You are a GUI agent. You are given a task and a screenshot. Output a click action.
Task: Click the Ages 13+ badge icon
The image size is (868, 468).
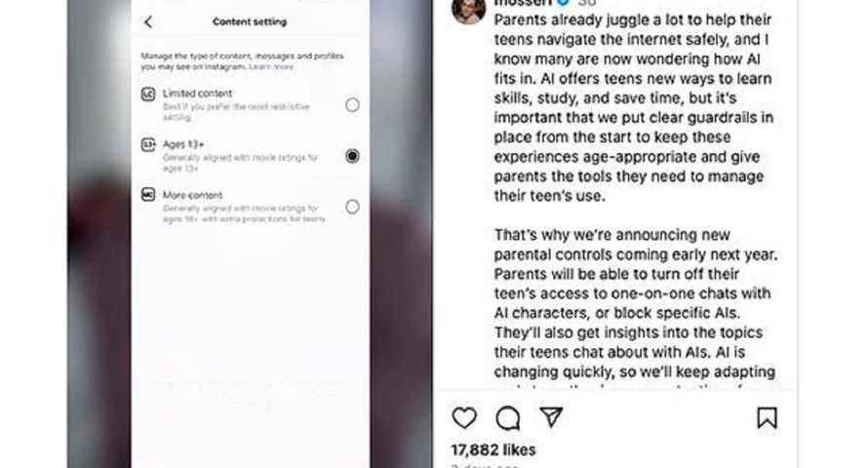(148, 145)
